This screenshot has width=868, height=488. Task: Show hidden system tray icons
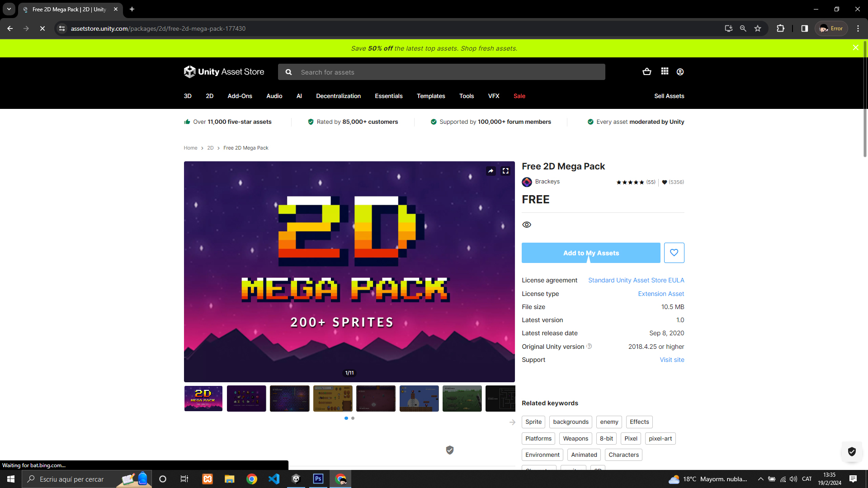pos(760,479)
